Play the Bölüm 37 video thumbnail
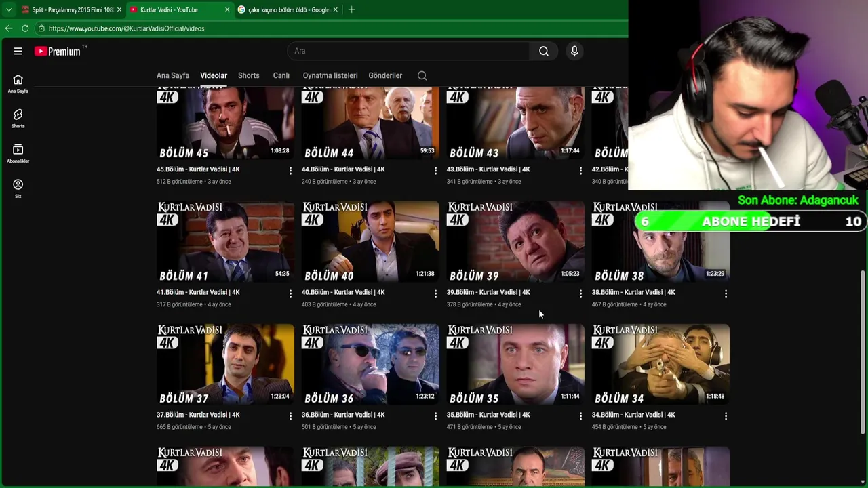The height and width of the screenshot is (488, 868). click(x=225, y=364)
